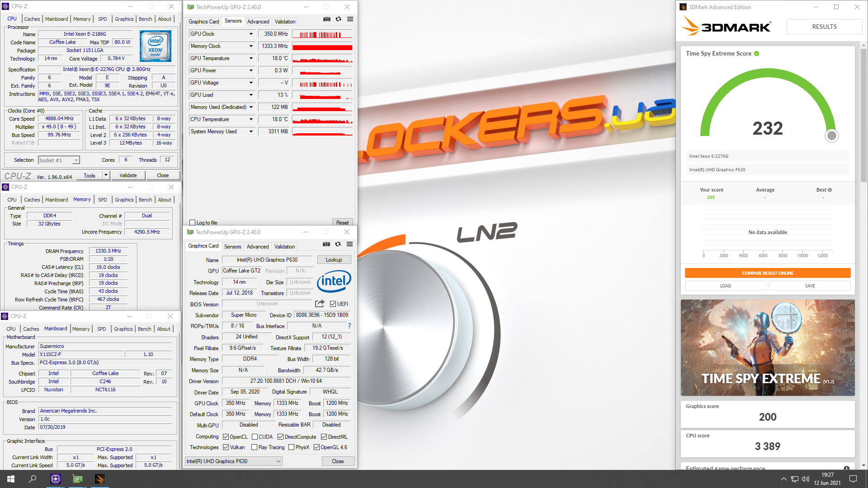Toggle DirectCompute checkbox
Screen dimensions: 868x488
(280, 437)
